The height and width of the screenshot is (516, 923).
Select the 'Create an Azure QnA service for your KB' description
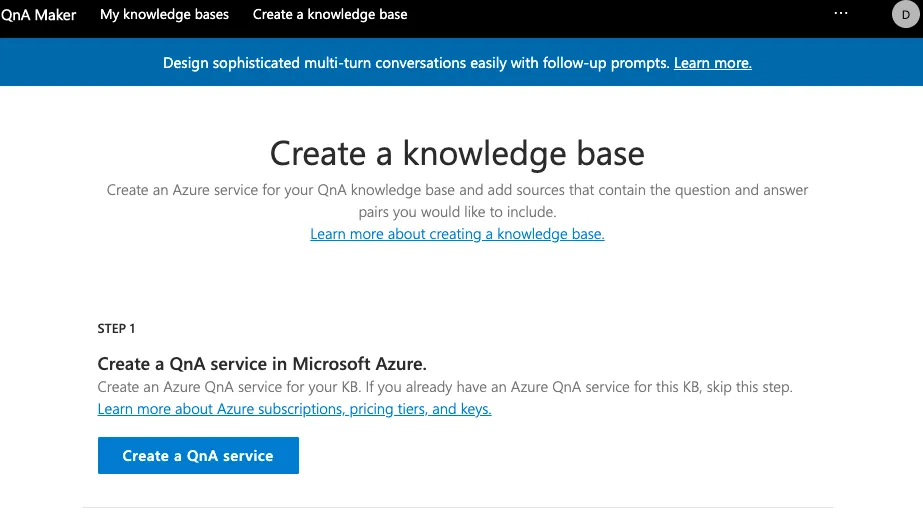point(445,387)
